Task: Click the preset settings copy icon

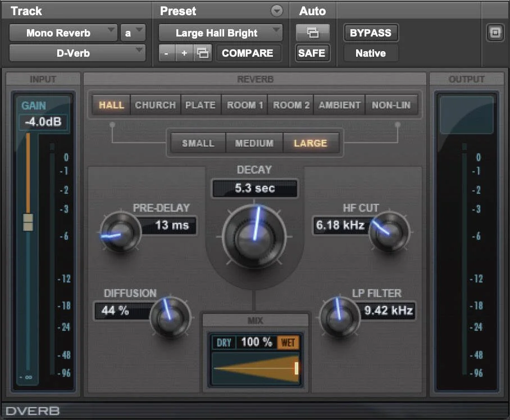Action: tap(202, 53)
